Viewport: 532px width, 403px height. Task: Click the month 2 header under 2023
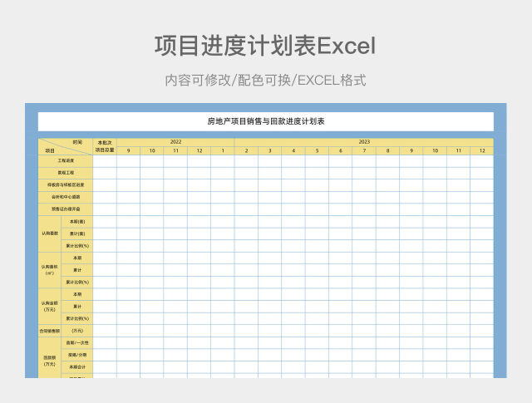(x=246, y=151)
